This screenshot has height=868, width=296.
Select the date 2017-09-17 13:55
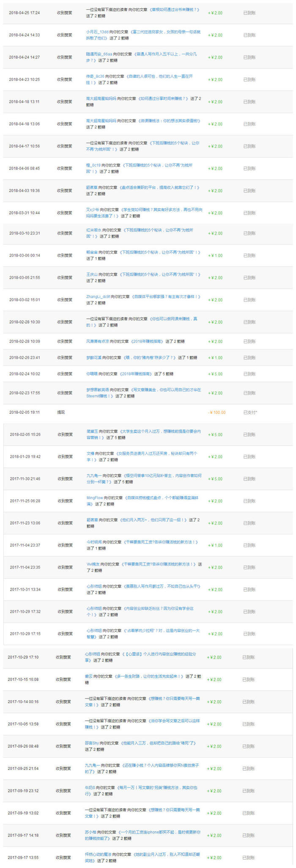23,857
